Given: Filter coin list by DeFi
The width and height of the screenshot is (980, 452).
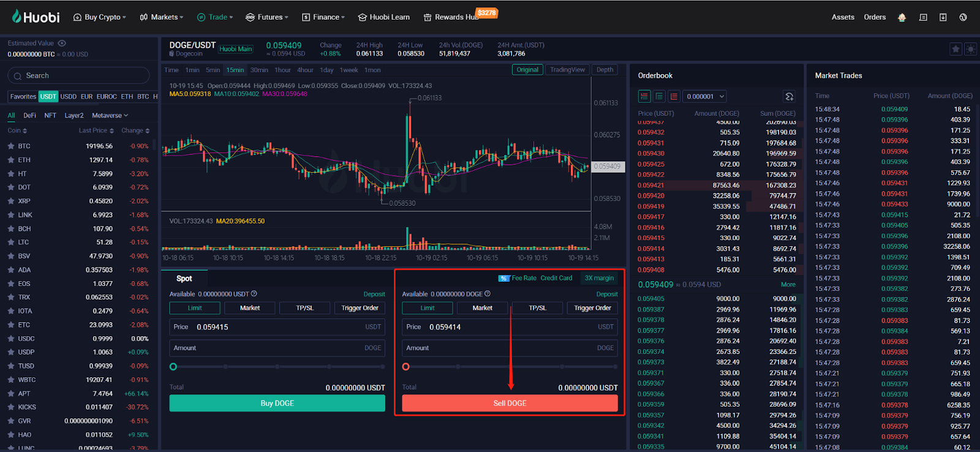Looking at the screenshot, I should pyautogui.click(x=29, y=115).
